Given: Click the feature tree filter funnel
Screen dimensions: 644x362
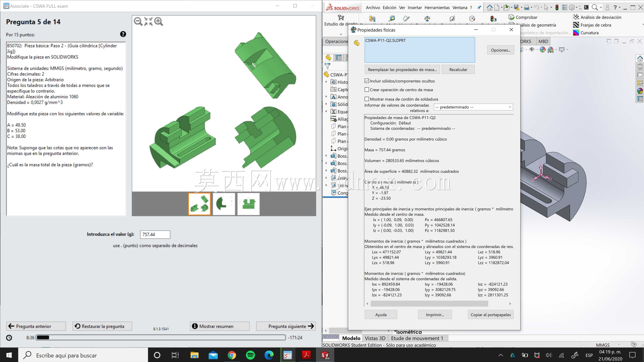Looking at the screenshot, I should 327,66.
